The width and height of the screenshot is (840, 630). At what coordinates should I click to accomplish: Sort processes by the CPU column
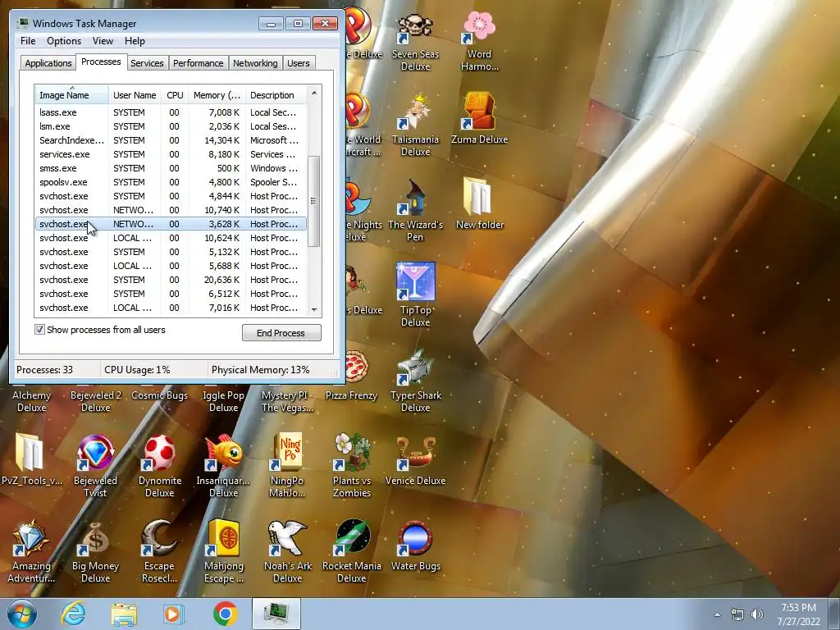pos(175,95)
